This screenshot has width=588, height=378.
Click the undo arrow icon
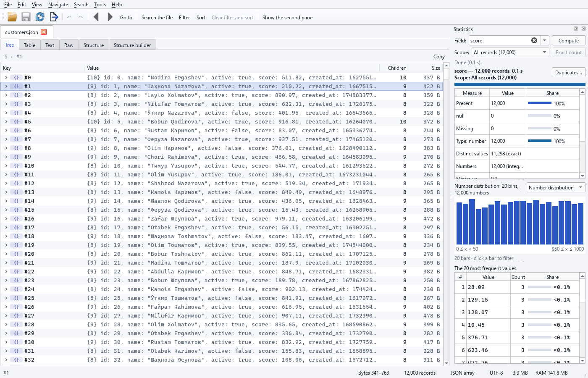pyautogui.click(x=69, y=17)
